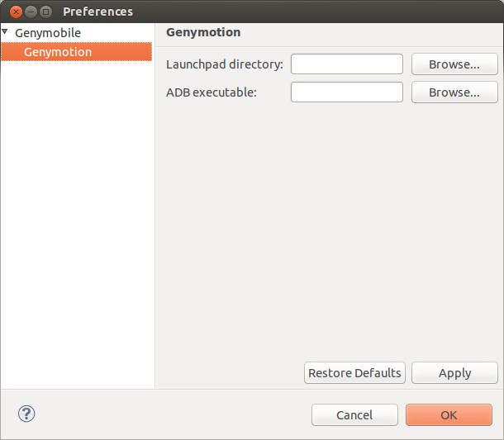The image size is (504, 440).
Task: Click the ADB executable label
Action: pos(212,92)
